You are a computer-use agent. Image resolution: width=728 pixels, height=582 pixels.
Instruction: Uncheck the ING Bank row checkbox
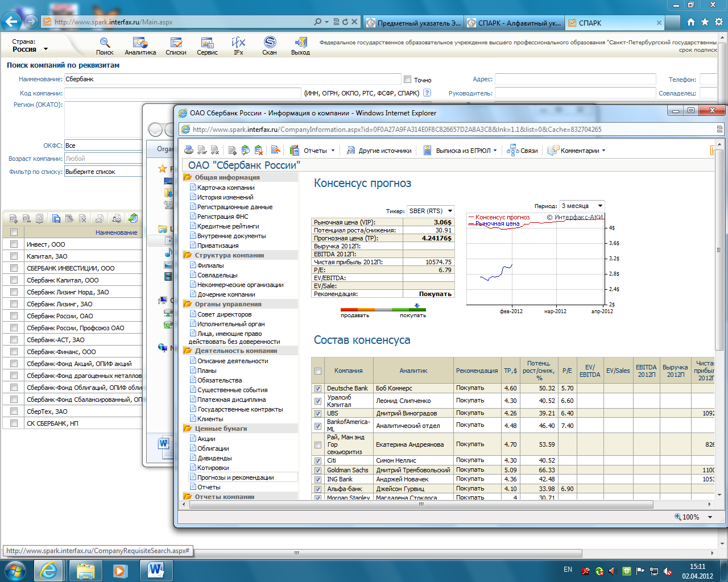[318, 480]
